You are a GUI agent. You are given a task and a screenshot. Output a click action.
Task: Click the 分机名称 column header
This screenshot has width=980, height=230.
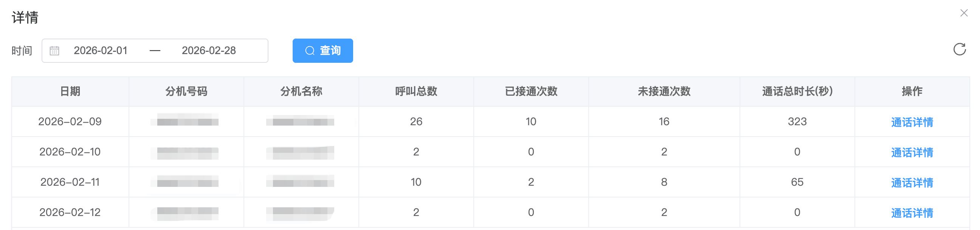point(301,92)
